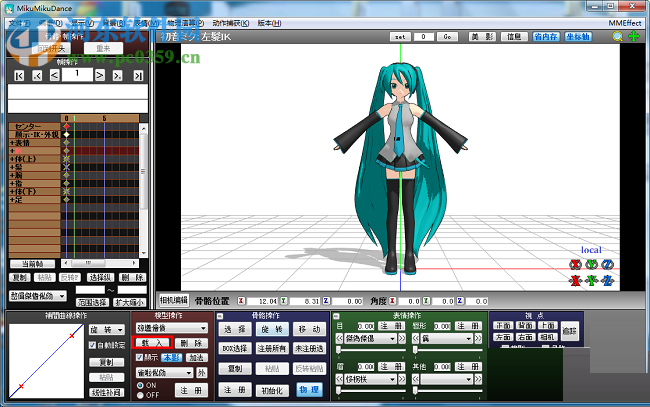Toggle the 物理 physics button

tap(309, 390)
